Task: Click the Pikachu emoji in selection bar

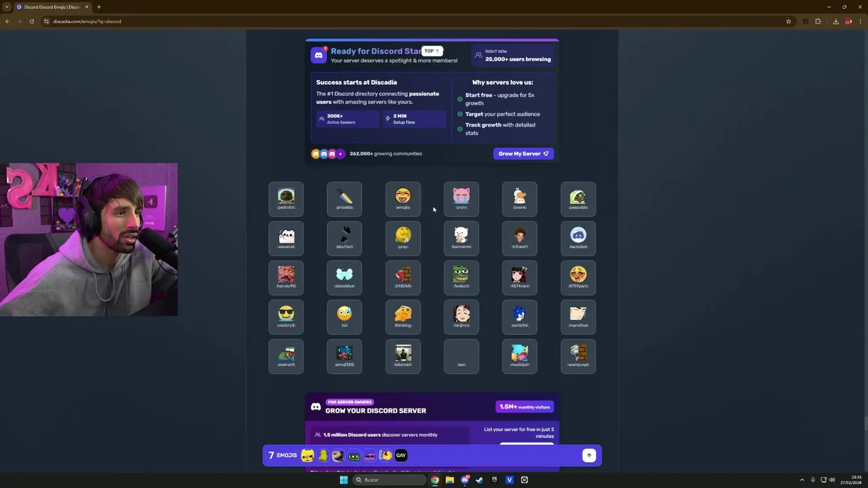Action: pos(308,455)
